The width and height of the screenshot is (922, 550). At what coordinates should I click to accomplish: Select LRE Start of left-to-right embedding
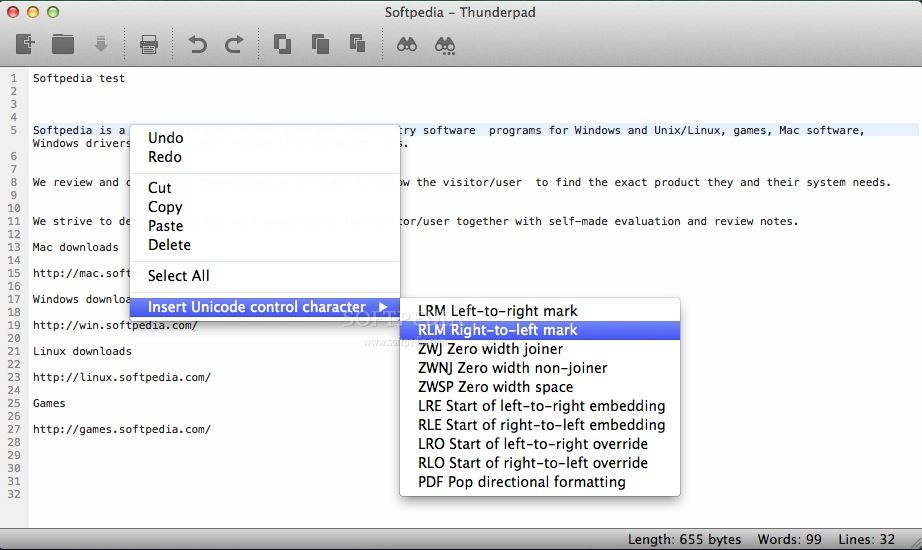point(540,406)
